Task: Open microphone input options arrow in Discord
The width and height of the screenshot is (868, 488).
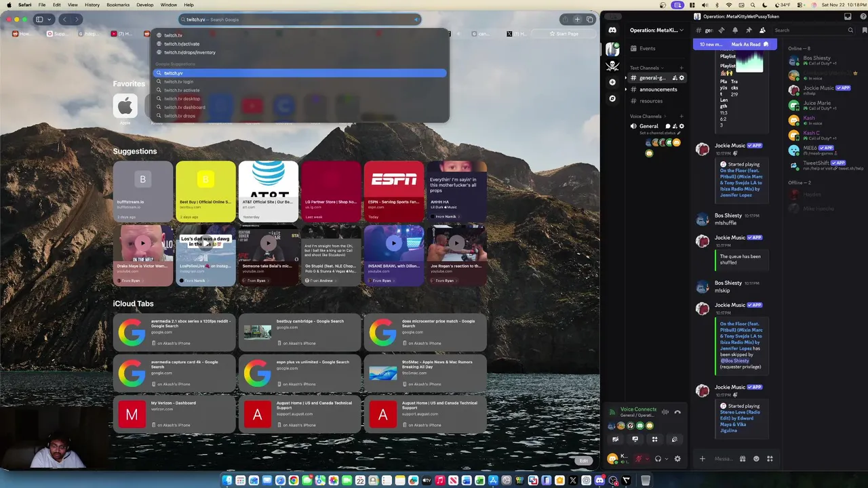Action: click(646, 459)
